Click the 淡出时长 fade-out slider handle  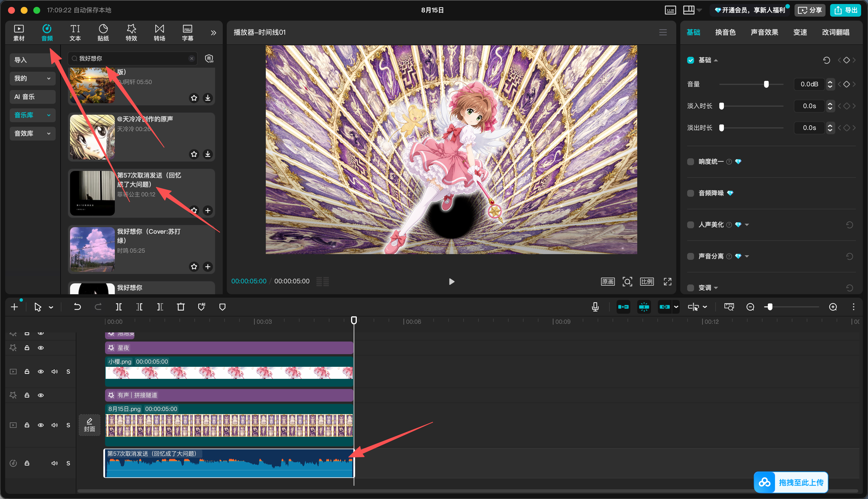click(722, 128)
